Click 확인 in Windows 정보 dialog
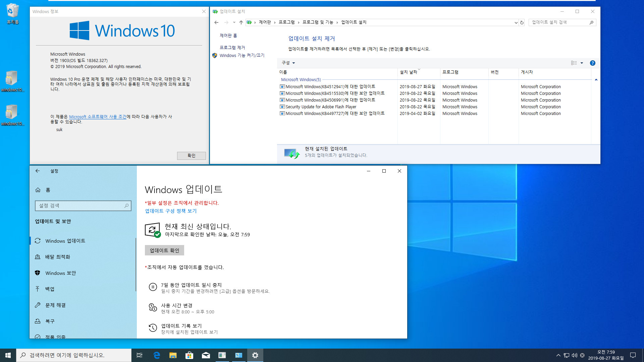Screen dimensions: 644x362 [191, 156]
